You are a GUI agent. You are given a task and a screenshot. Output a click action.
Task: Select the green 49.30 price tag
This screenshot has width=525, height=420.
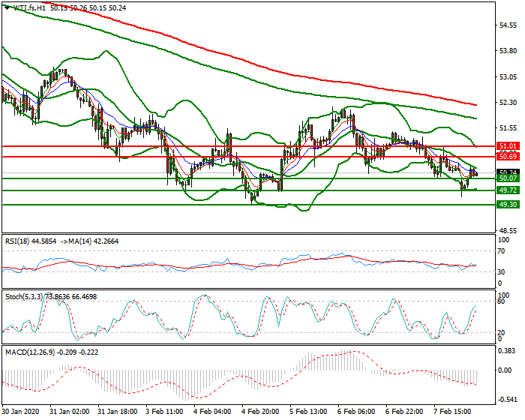[x=508, y=204]
